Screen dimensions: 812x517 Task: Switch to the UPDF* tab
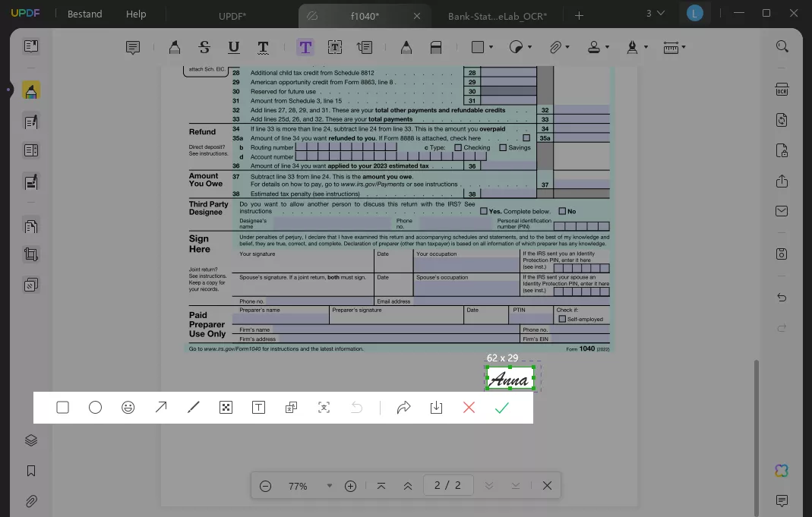[232, 16]
